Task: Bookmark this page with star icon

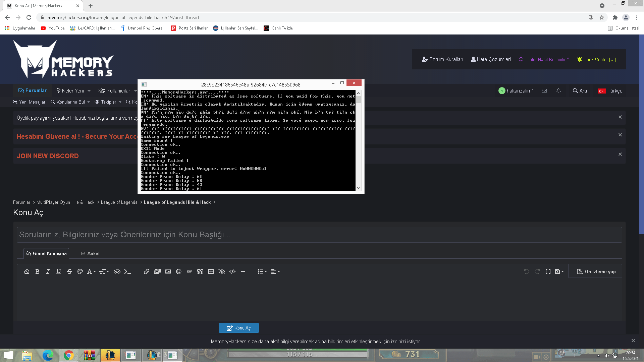Action: pyautogui.click(x=602, y=17)
